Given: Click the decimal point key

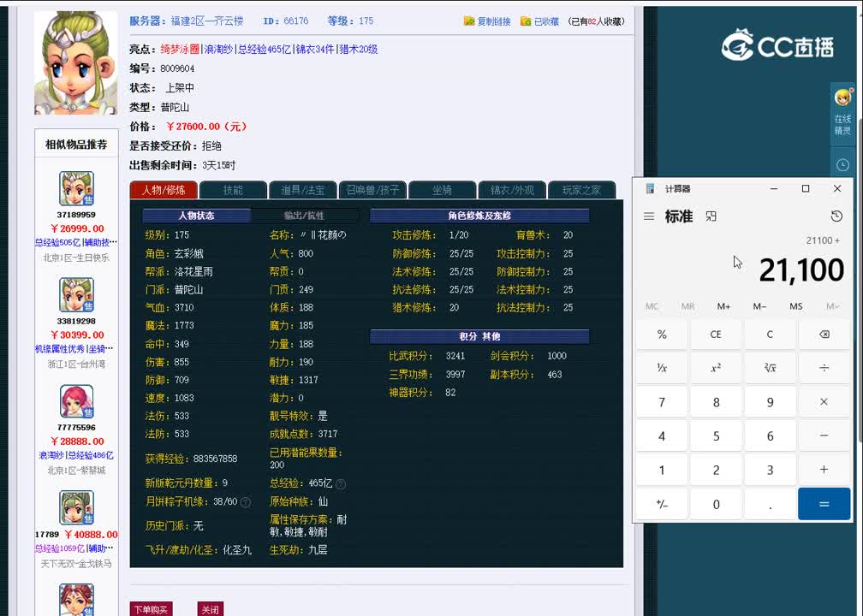Looking at the screenshot, I should coord(770,504).
